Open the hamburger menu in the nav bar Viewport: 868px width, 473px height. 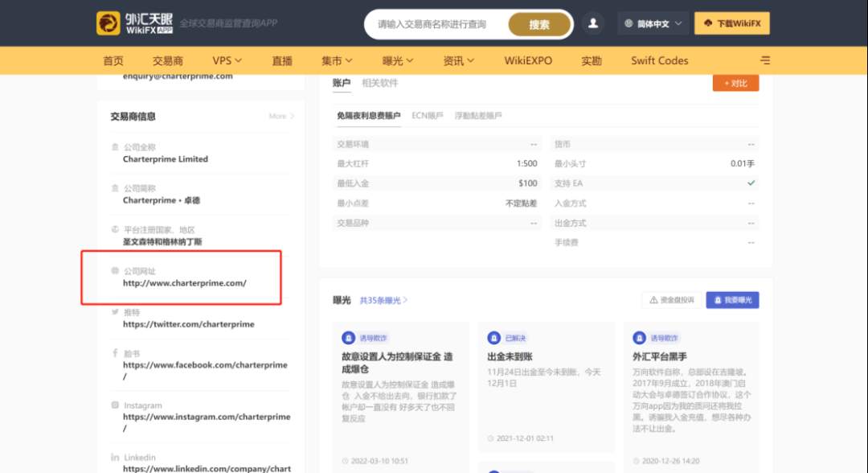pos(765,60)
